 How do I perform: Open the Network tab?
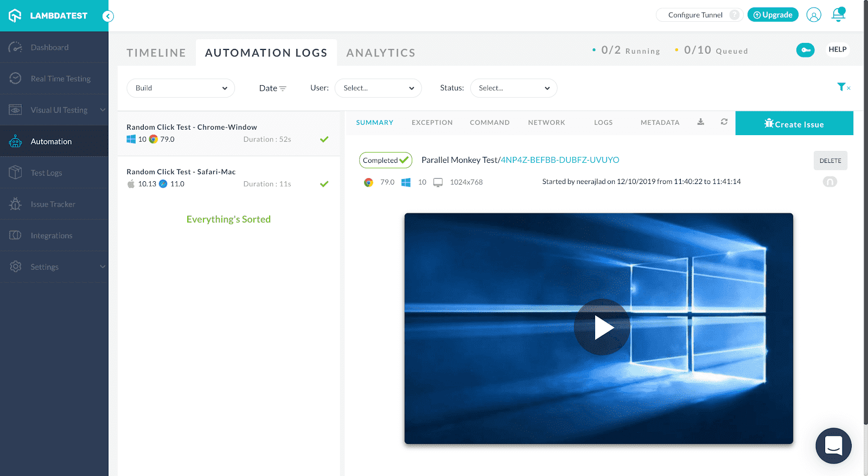(x=546, y=123)
